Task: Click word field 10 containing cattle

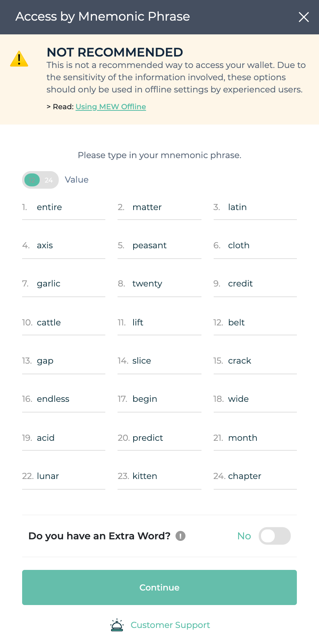Action: 64,323
